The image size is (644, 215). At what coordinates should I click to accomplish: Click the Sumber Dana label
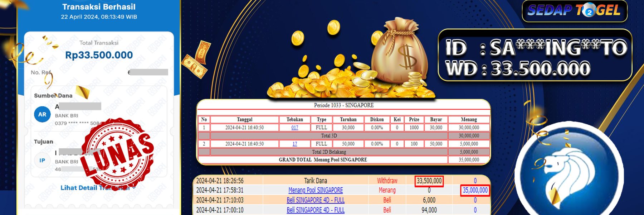coord(53,96)
